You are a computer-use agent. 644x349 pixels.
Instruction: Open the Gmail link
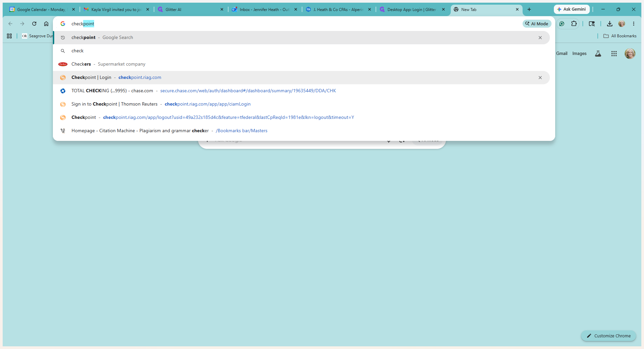tap(562, 53)
